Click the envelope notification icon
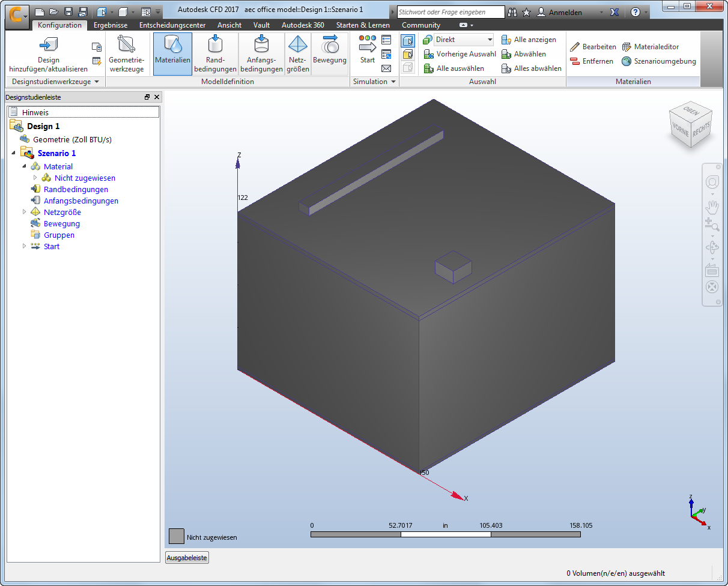Viewport: 728px width, 586px height. pyautogui.click(x=386, y=68)
